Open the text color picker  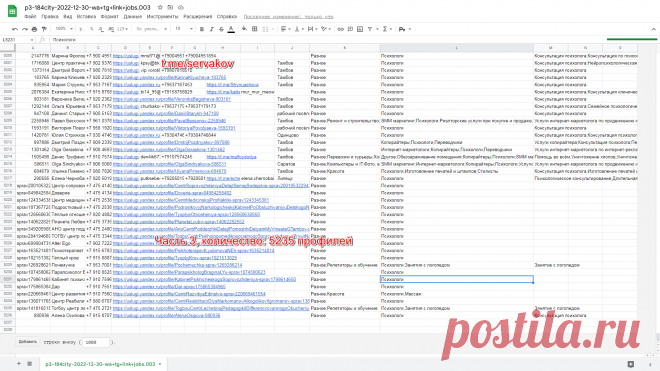231,29
